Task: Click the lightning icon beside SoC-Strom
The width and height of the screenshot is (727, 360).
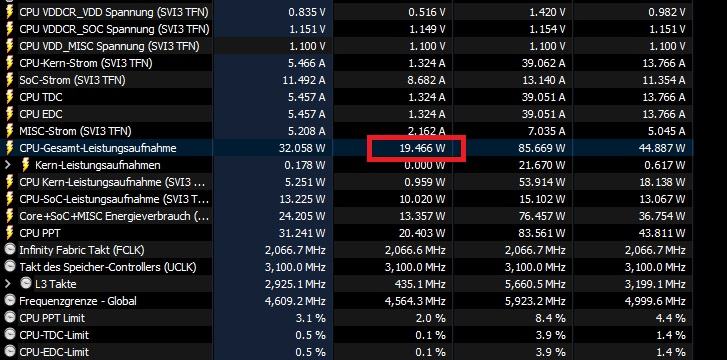Action: (x=9, y=80)
